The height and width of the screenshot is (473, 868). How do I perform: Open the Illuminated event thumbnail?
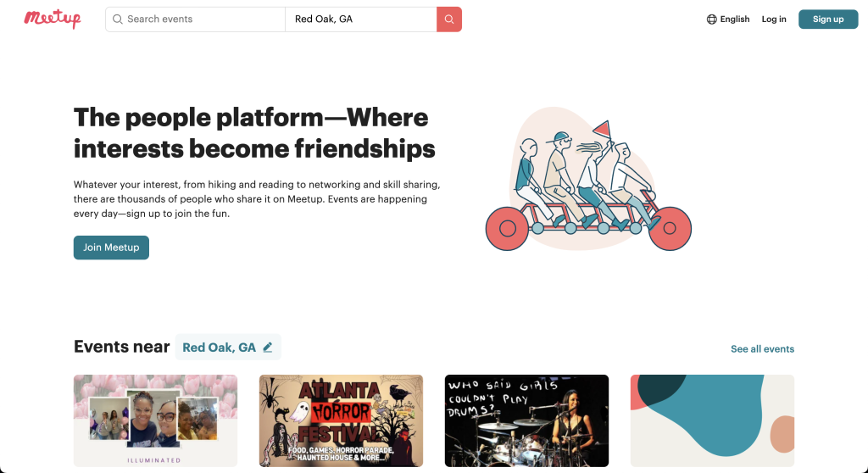point(155,420)
